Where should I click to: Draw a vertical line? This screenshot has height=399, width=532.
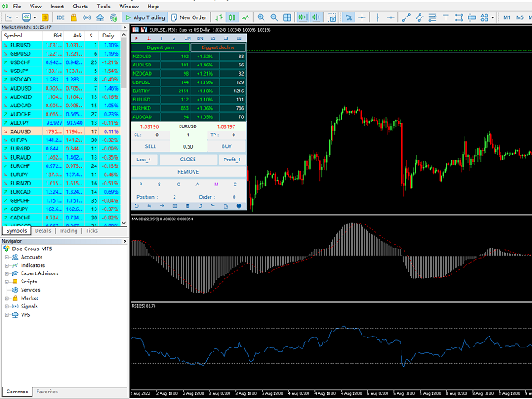[x=377, y=17]
